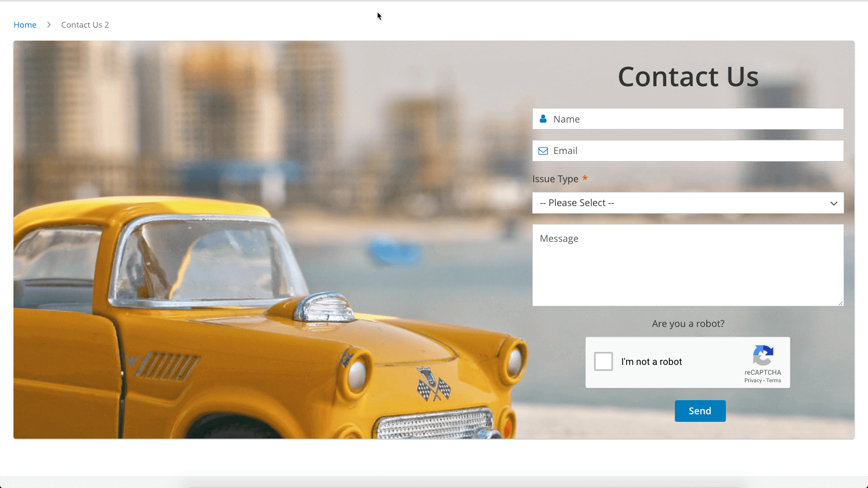The image size is (868, 488).
Task: Click the Contact Us heading
Action: coord(688,76)
